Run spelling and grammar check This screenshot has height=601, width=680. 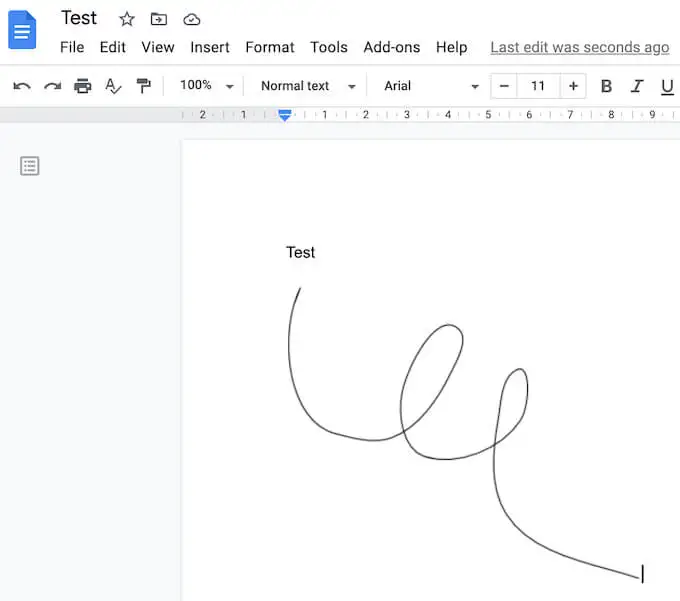(x=113, y=86)
